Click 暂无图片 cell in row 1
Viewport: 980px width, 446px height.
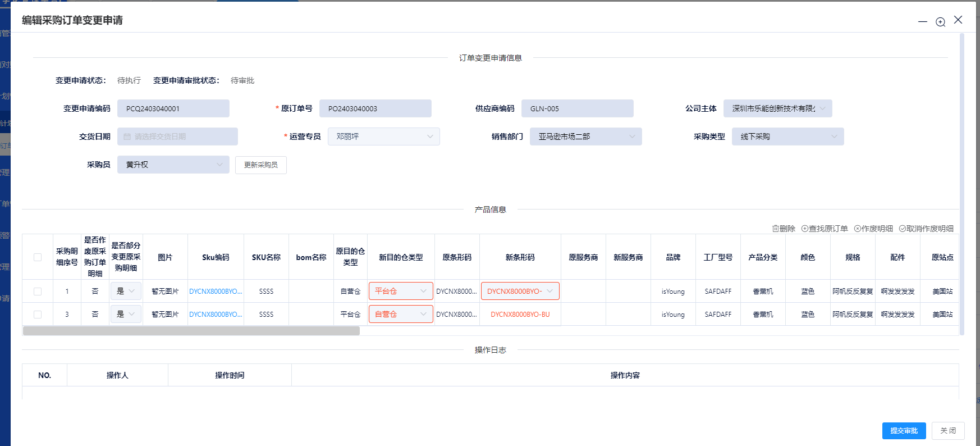(165, 292)
